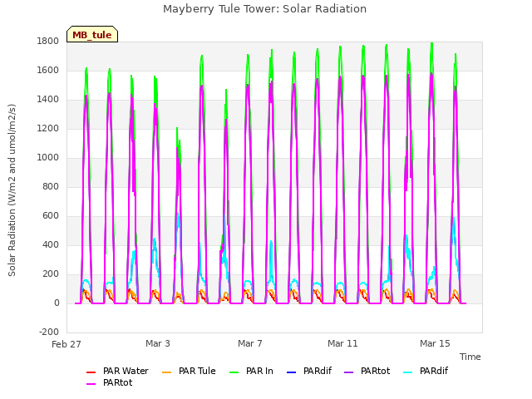This screenshot has height=399, width=532.
Task: Click the red PAR Water legend swatch
Action: [x=91, y=372]
